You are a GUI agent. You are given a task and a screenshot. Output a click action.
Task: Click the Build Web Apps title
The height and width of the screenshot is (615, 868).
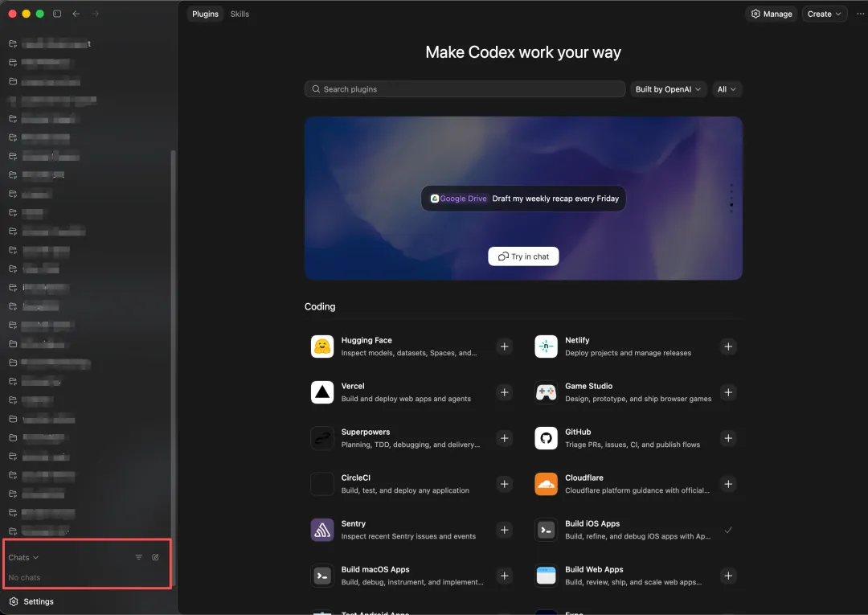pos(594,570)
